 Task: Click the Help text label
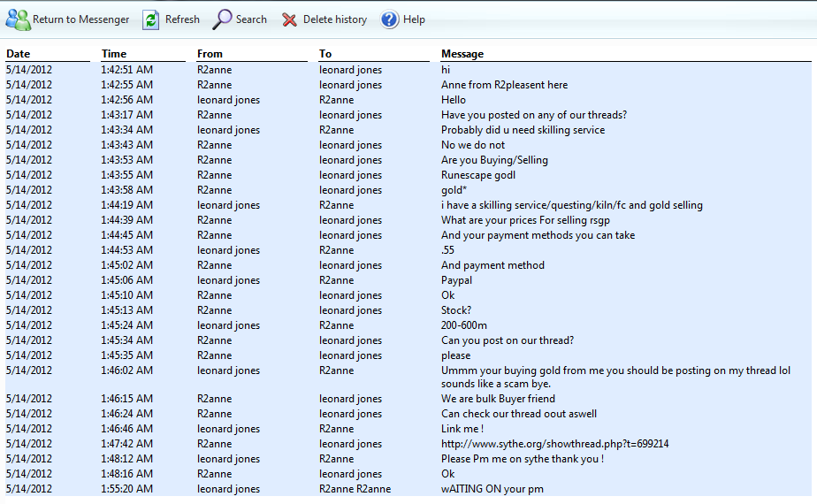click(x=414, y=19)
